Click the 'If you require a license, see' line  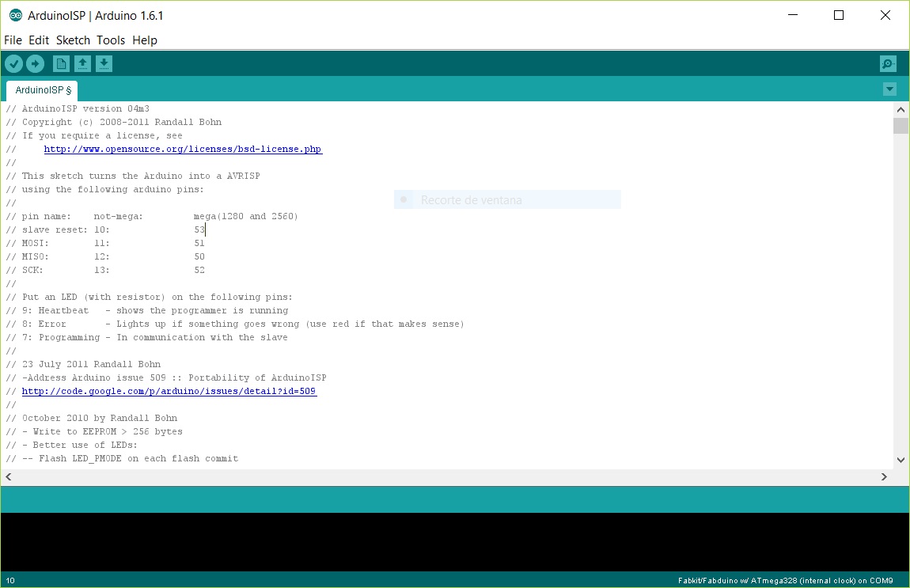point(94,136)
